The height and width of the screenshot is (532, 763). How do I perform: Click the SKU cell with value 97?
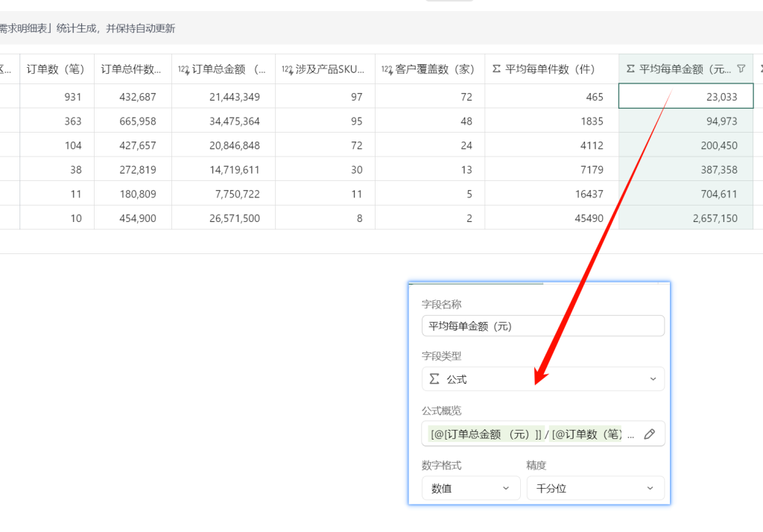point(325,96)
